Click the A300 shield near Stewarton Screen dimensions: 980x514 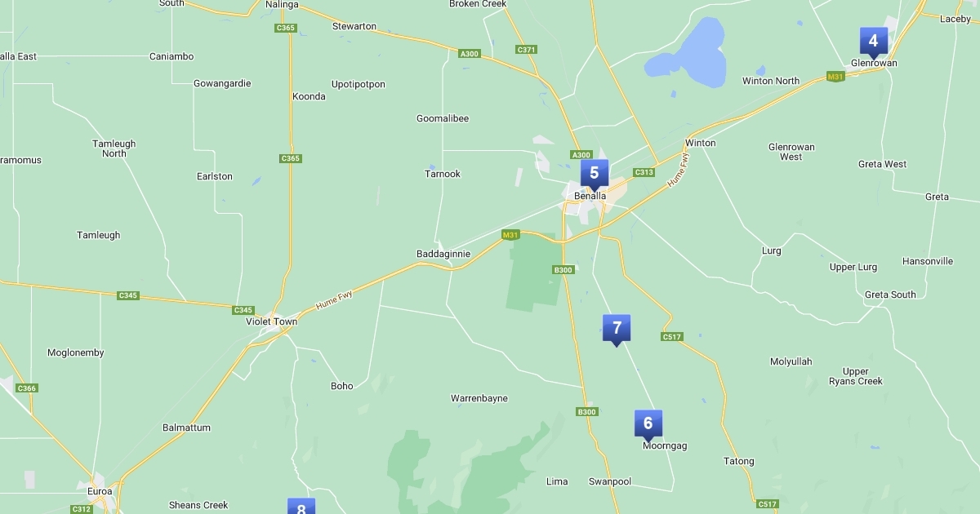point(470,54)
